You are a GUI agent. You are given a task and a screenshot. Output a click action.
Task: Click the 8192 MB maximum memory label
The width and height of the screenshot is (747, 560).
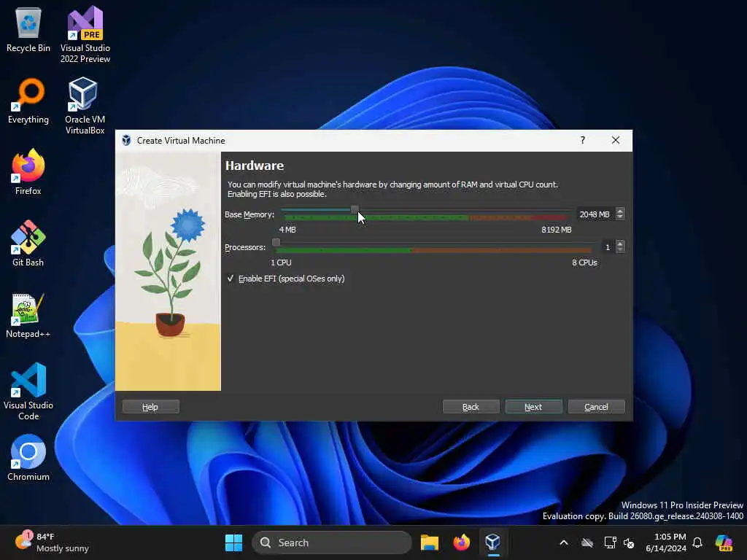557,230
